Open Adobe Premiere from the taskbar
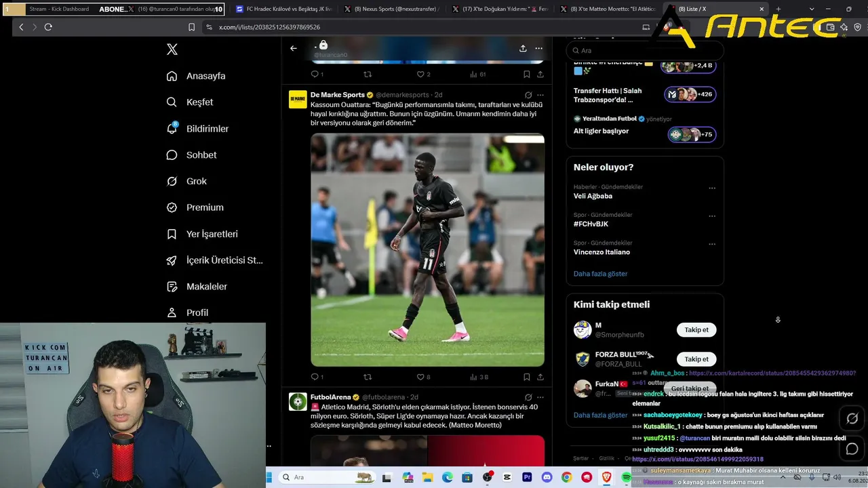 point(526,477)
